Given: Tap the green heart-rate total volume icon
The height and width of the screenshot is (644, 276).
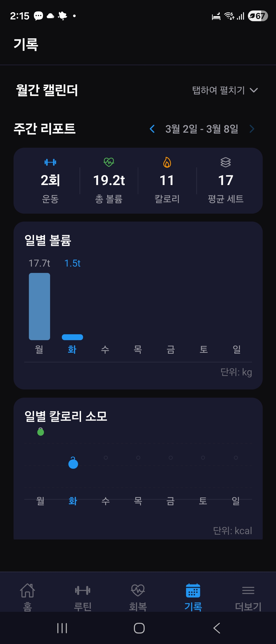Looking at the screenshot, I should [x=109, y=162].
